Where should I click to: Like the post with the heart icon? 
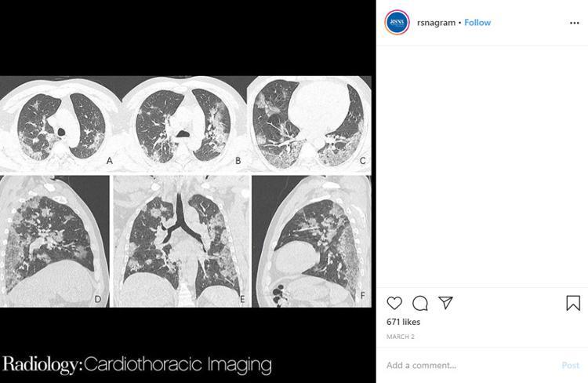point(394,303)
